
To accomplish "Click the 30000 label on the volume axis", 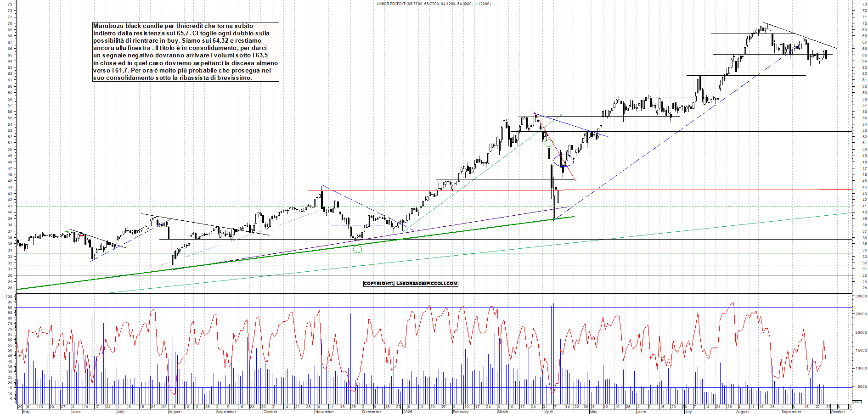I will coord(861,297).
